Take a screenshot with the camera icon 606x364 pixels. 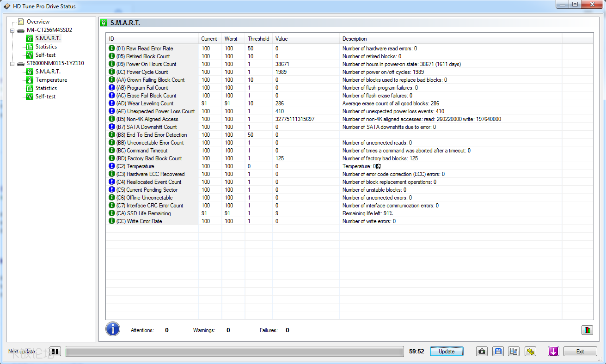tap(482, 352)
